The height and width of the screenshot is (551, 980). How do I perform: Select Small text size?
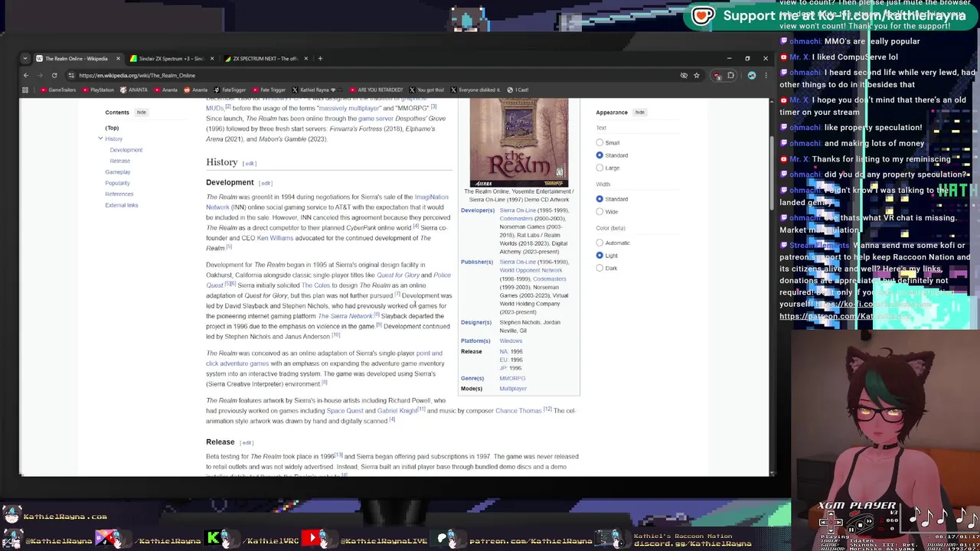tap(599, 142)
